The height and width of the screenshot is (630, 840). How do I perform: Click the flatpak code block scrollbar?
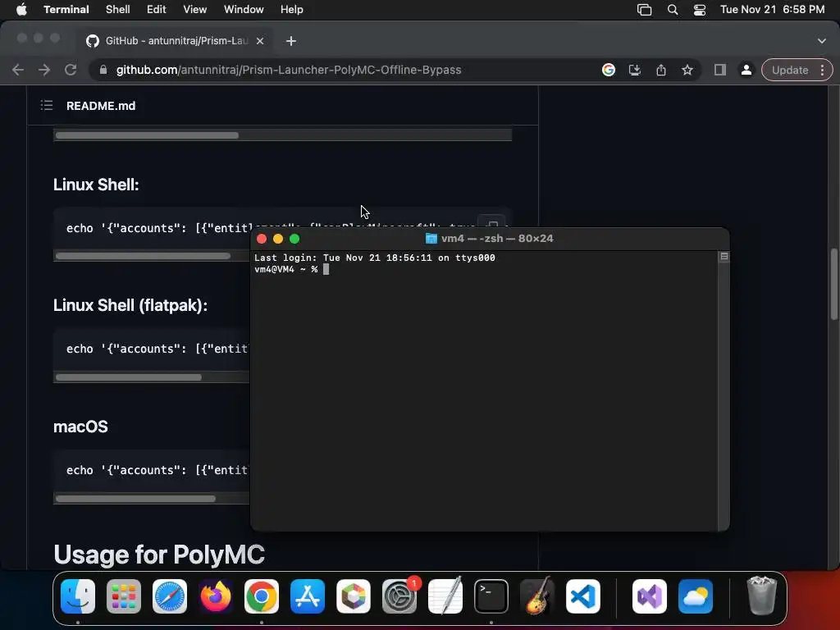click(129, 377)
